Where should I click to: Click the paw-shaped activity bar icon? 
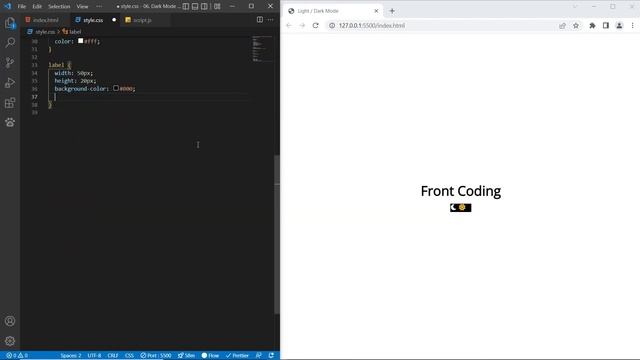click(10, 122)
